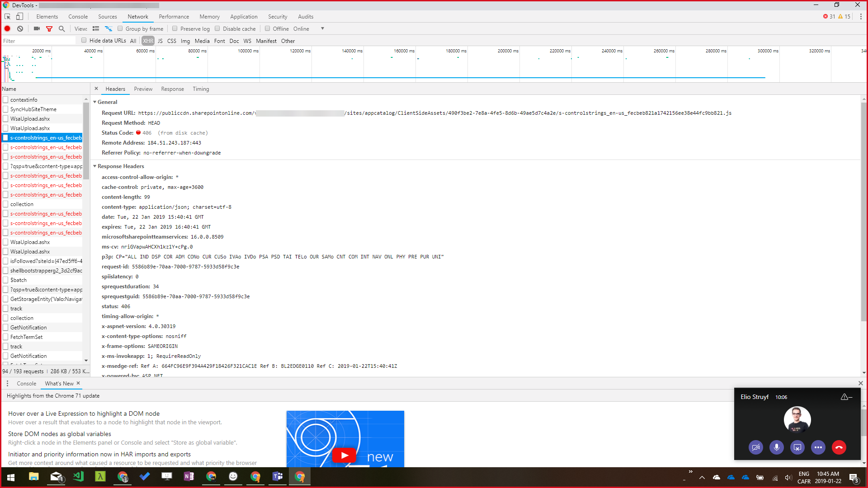This screenshot has height=488, width=868.
Task: End the call with Elio Struyf
Action: (839, 447)
